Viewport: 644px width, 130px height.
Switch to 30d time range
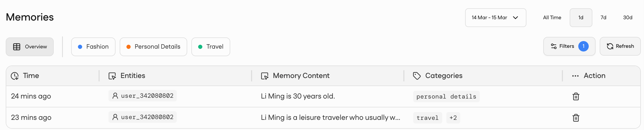[x=628, y=18]
